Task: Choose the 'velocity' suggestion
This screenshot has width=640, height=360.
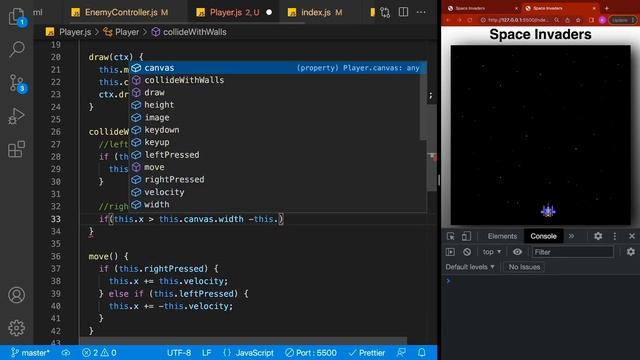Action: coord(278,192)
